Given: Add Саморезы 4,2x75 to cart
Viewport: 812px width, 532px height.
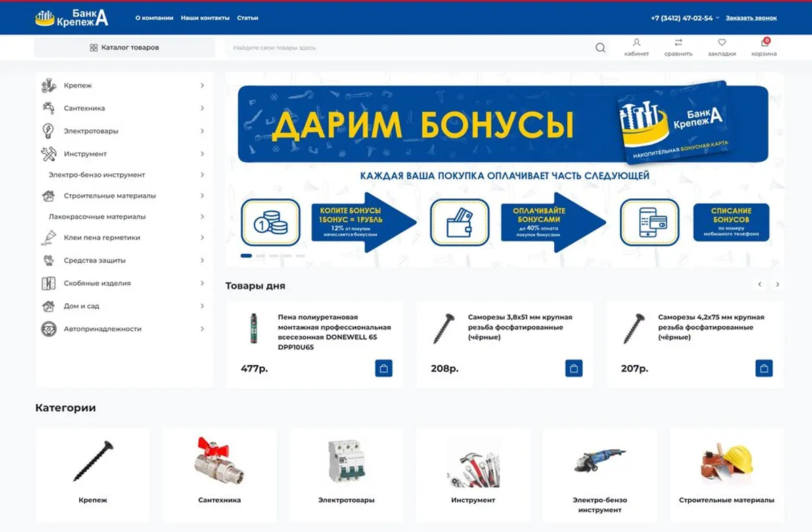Looking at the screenshot, I should [x=764, y=369].
